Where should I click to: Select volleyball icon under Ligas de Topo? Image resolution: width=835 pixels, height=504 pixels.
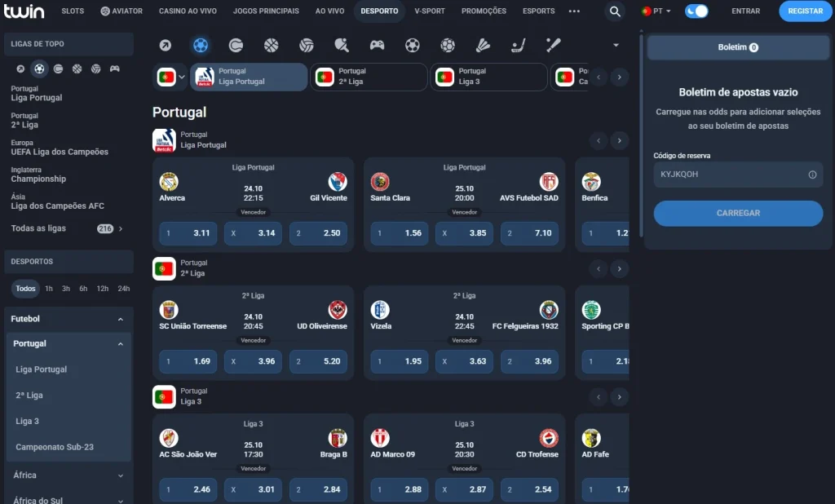(x=96, y=69)
